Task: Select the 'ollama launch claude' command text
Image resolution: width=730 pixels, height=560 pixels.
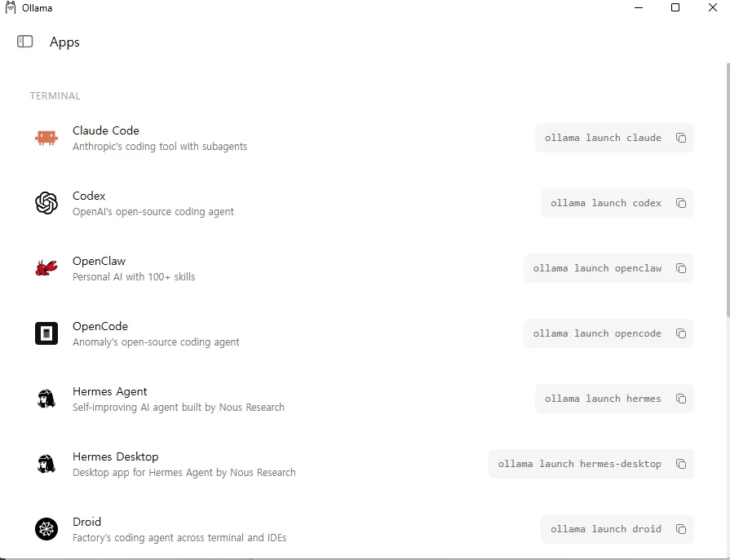Action: (603, 138)
